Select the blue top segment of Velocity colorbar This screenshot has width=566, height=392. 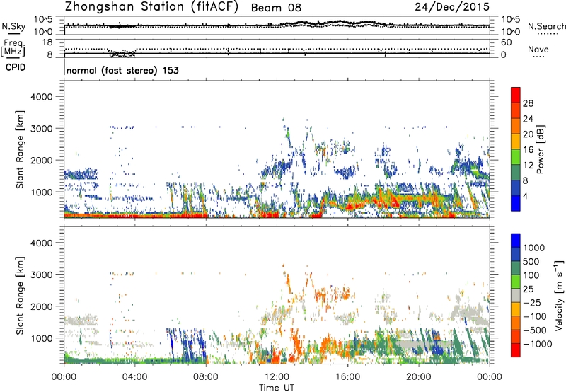tap(516, 241)
